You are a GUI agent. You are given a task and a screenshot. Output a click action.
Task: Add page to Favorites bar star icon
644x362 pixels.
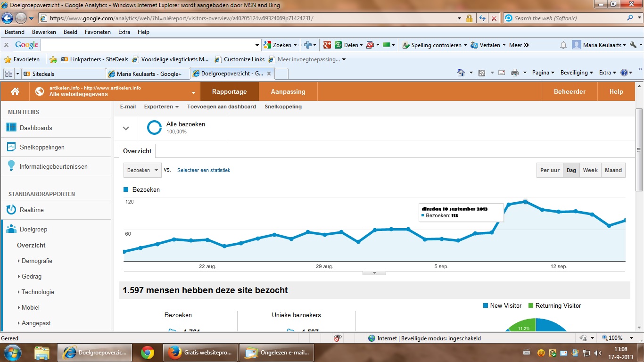53,59
